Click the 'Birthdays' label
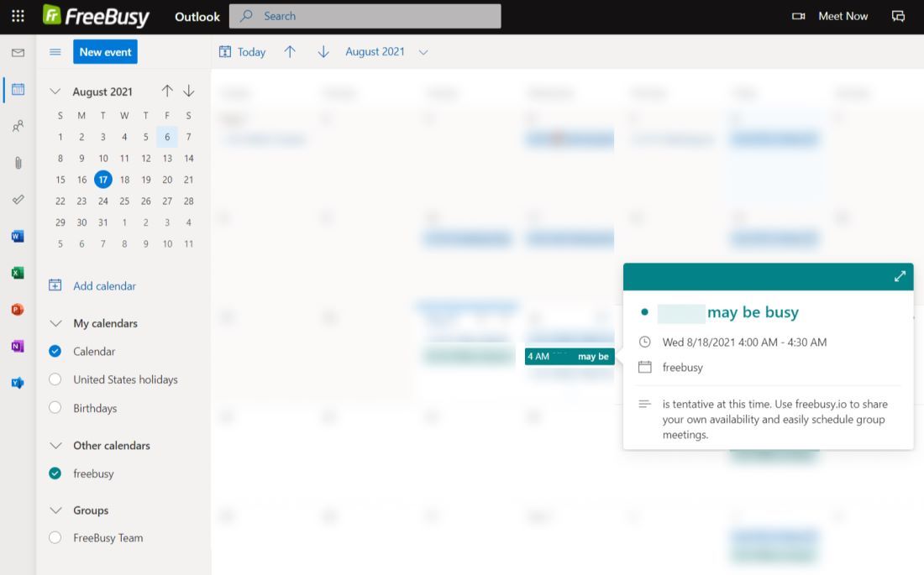924x575 pixels. coord(95,408)
